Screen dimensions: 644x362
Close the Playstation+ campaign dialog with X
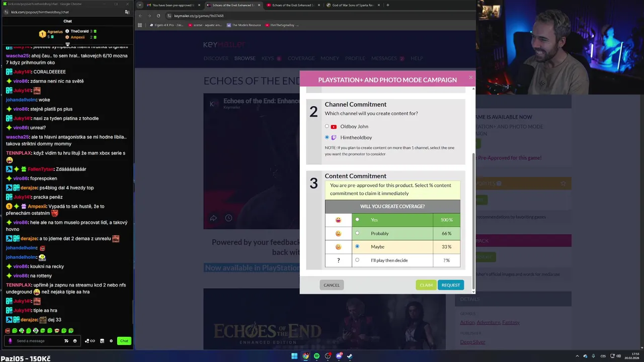click(471, 77)
